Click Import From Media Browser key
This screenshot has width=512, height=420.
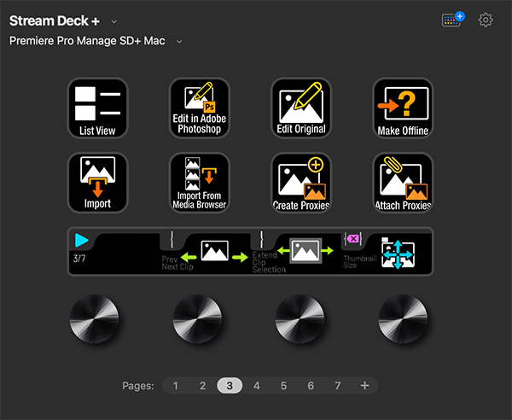click(x=199, y=183)
